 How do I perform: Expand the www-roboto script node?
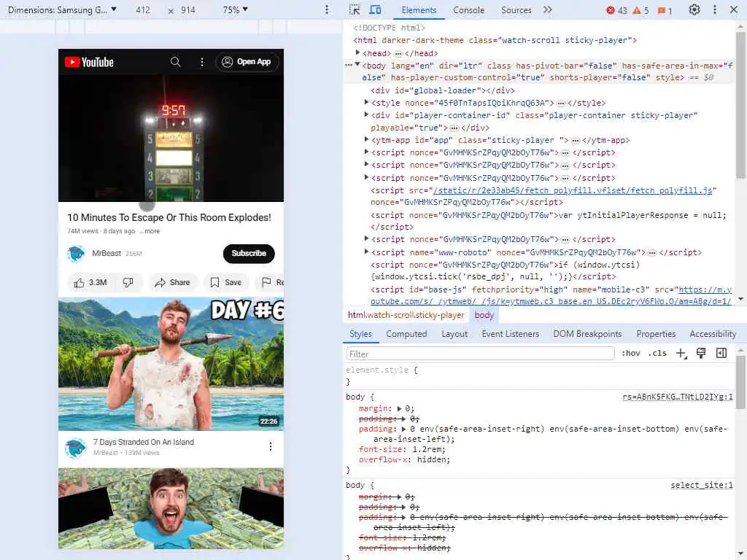[x=366, y=252]
